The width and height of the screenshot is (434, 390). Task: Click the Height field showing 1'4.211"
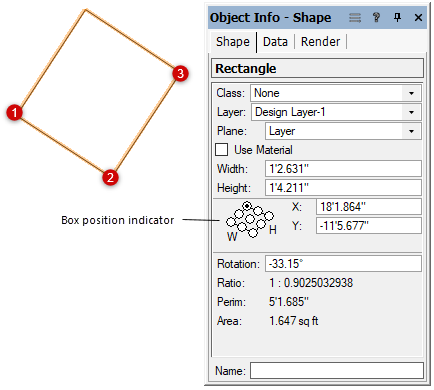(343, 188)
